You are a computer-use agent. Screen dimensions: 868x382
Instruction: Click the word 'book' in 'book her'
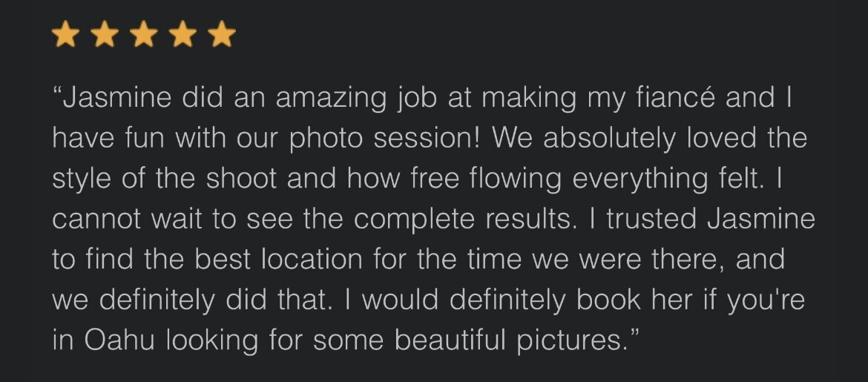click(608, 300)
